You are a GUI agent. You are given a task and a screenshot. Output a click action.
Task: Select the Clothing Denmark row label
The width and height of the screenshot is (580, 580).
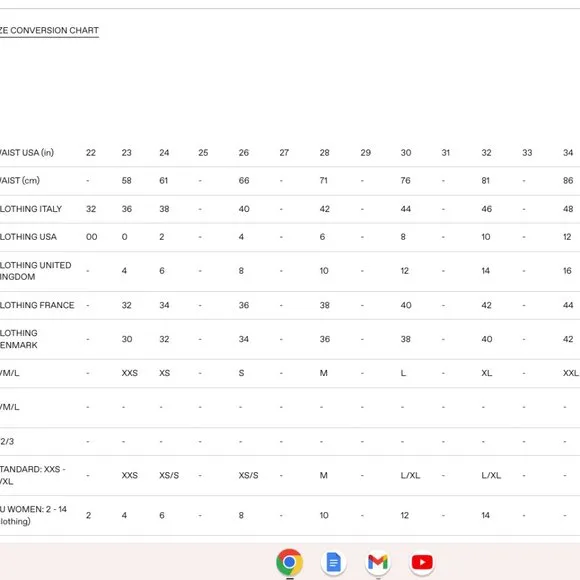[x=18, y=339]
